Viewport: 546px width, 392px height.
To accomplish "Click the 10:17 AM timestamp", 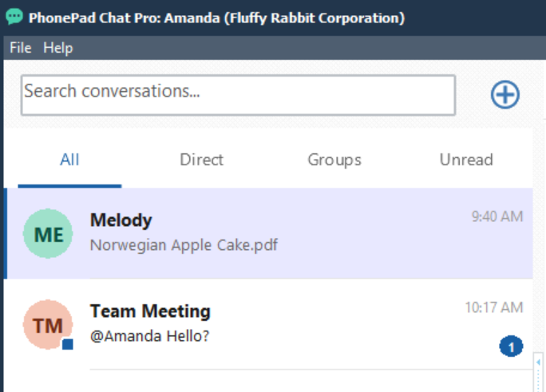I will 494,307.
